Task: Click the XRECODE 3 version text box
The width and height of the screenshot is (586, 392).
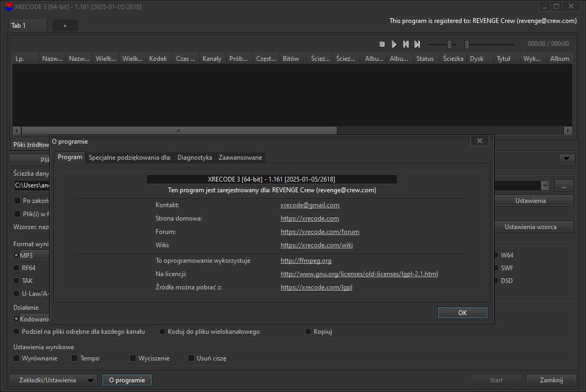Action: (x=272, y=179)
